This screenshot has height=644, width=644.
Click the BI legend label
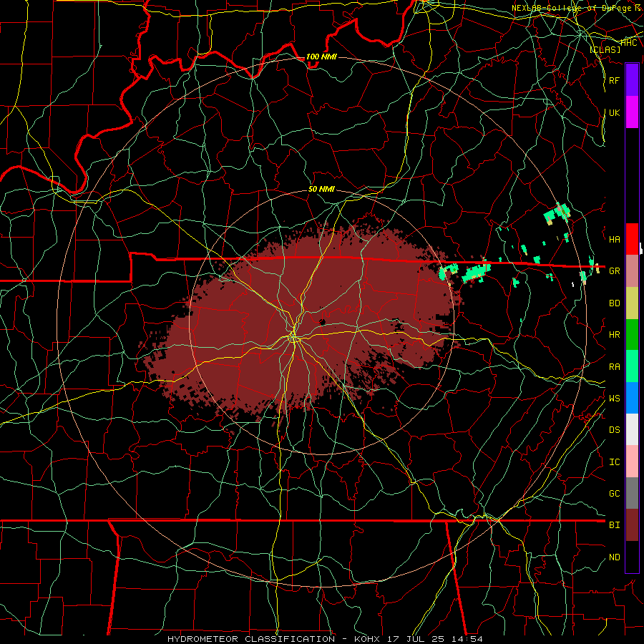(615, 525)
